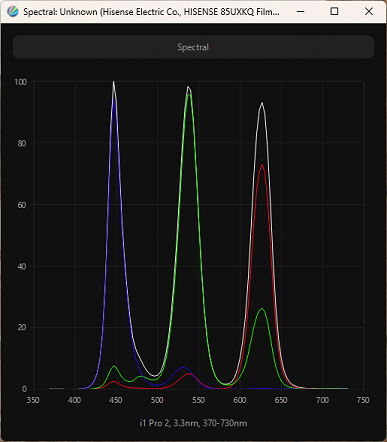Click the 700 label on x-axis
The width and height of the screenshot is (387, 442).
click(x=322, y=400)
